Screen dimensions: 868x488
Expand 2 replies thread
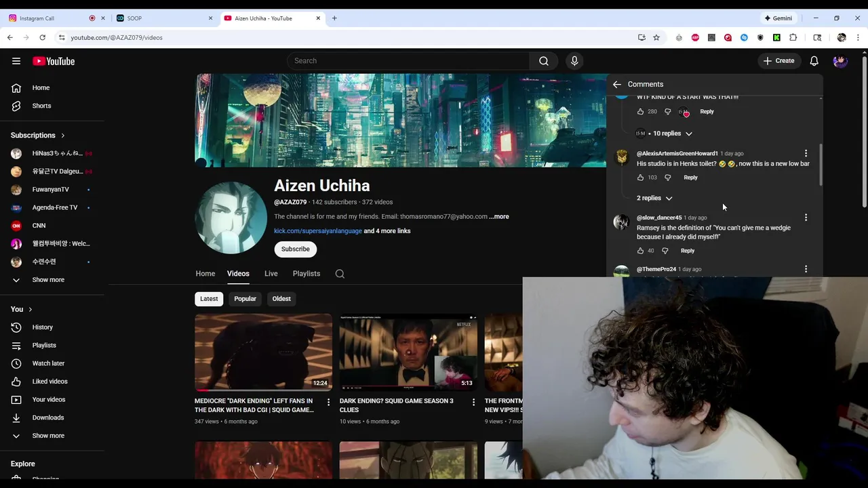pyautogui.click(x=654, y=198)
